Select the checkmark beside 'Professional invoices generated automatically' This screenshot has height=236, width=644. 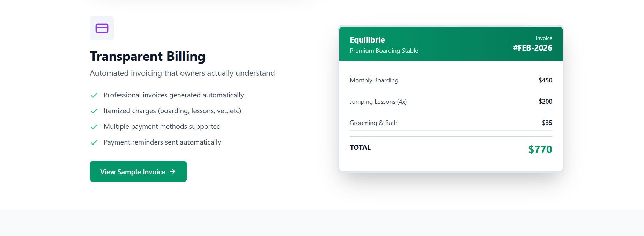pyautogui.click(x=94, y=95)
